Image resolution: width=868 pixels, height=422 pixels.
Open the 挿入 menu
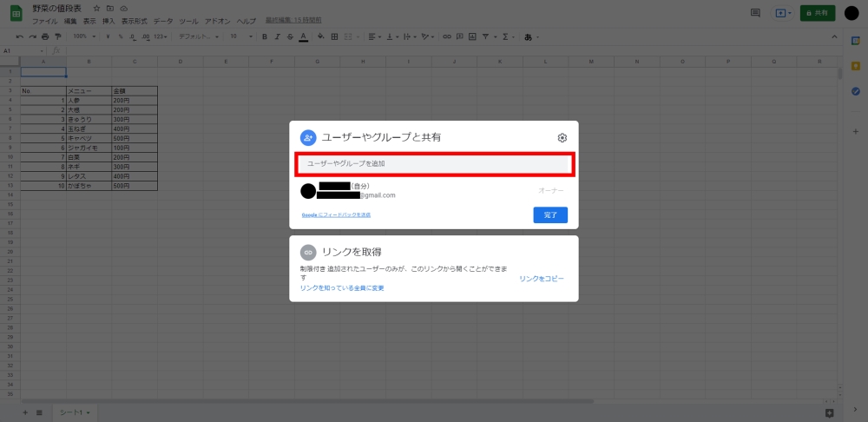click(108, 21)
